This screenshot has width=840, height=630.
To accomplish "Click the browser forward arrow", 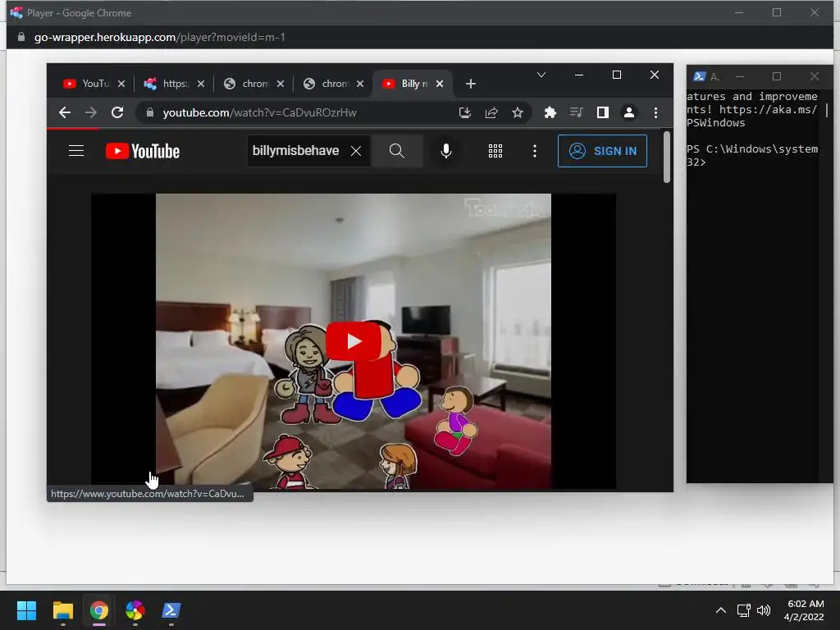I will [x=91, y=112].
